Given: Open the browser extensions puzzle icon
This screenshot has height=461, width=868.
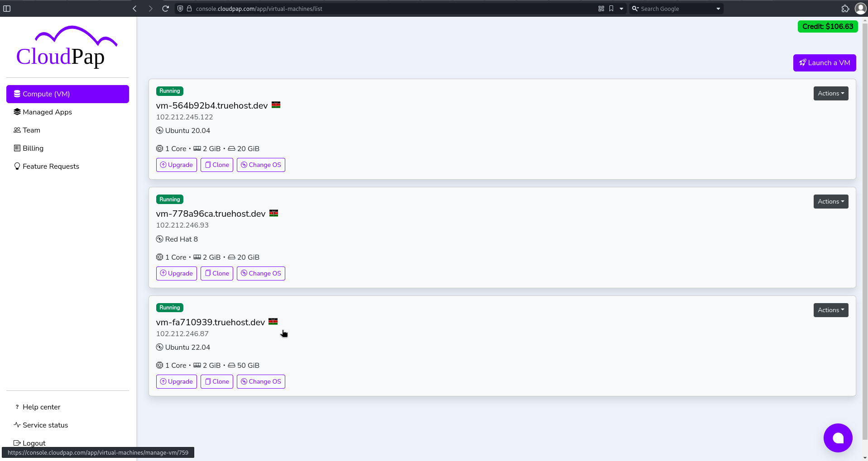Looking at the screenshot, I should tap(845, 8).
